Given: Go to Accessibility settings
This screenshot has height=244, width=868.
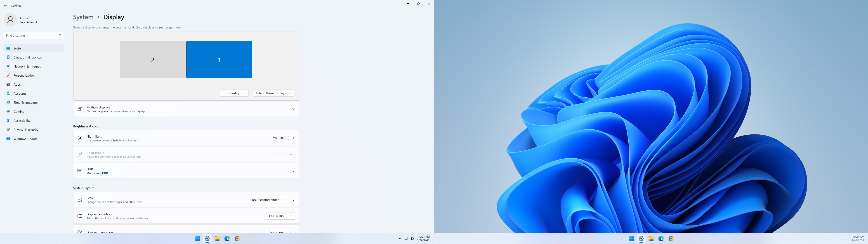Looking at the screenshot, I should coord(34,121).
